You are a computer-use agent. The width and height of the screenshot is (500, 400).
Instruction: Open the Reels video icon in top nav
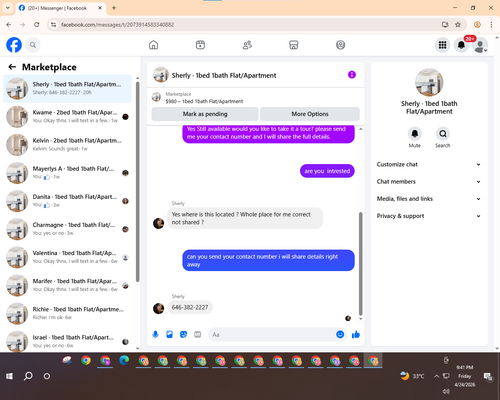[200, 45]
